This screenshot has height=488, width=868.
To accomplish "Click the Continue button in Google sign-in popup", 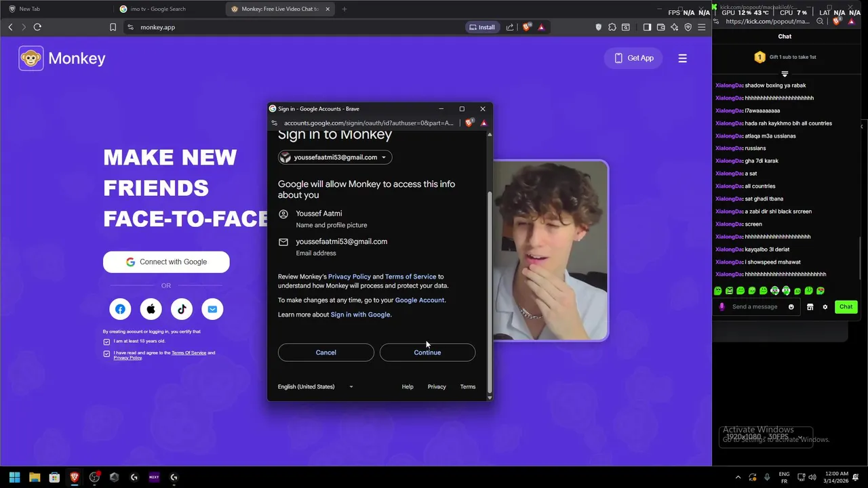I will (x=427, y=352).
